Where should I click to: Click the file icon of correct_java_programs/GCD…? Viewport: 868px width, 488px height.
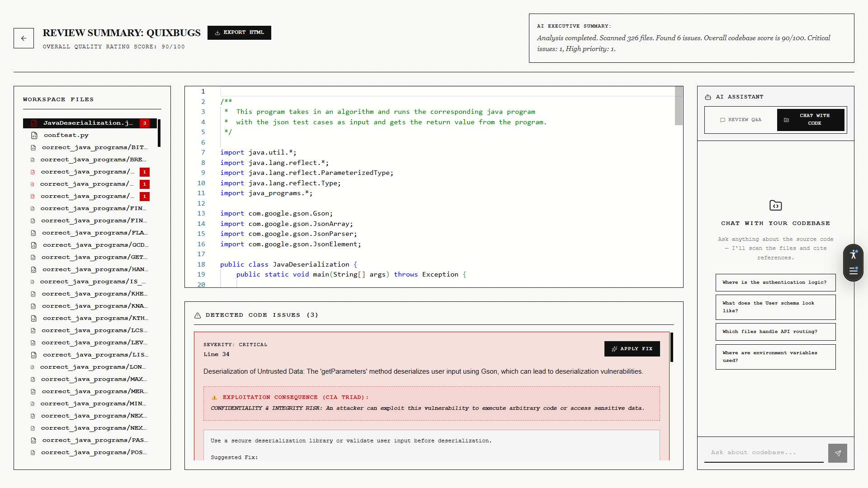point(33,245)
